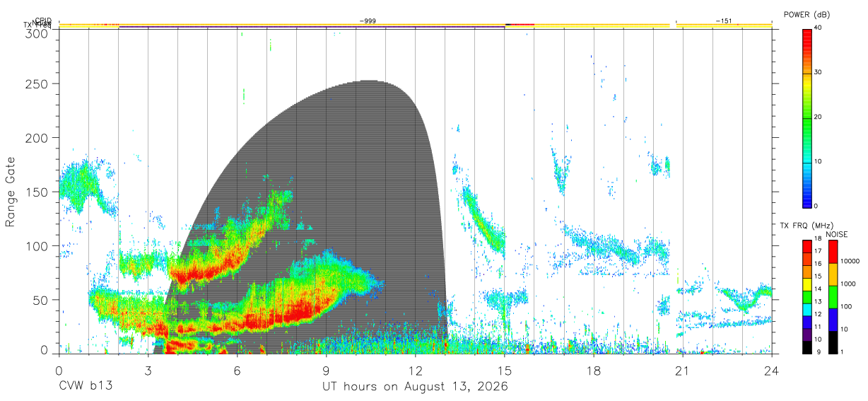Click the 9 tick on the UT hours axis

click(327, 370)
